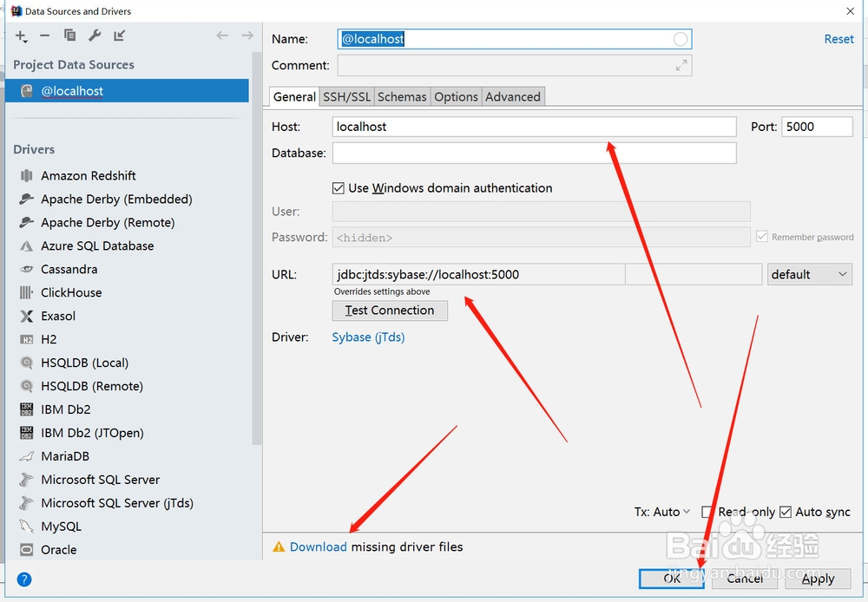Click Download missing driver files link
Image resolution: width=868 pixels, height=602 pixels.
coord(319,546)
